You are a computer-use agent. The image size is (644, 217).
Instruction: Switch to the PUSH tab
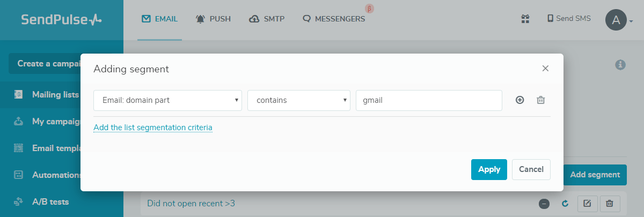pyautogui.click(x=214, y=19)
